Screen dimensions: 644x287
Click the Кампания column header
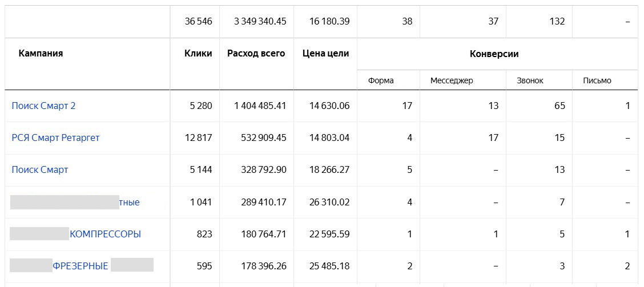(41, 54)
